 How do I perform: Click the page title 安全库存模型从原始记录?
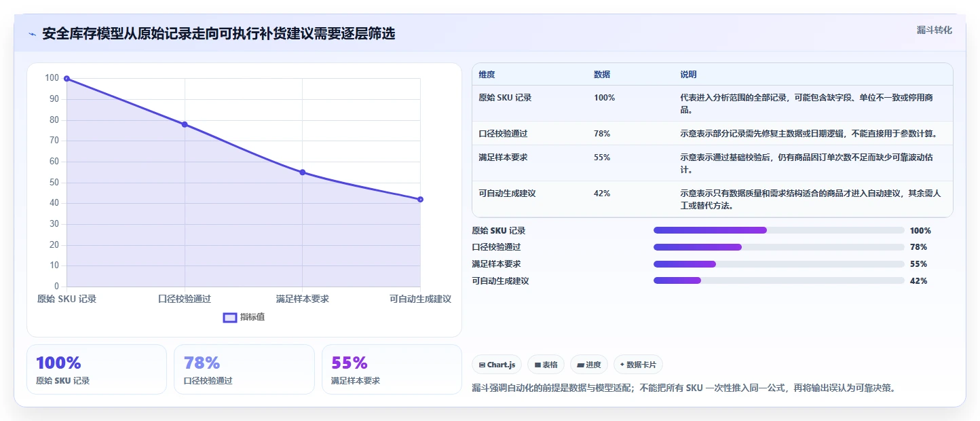point(219,34)
